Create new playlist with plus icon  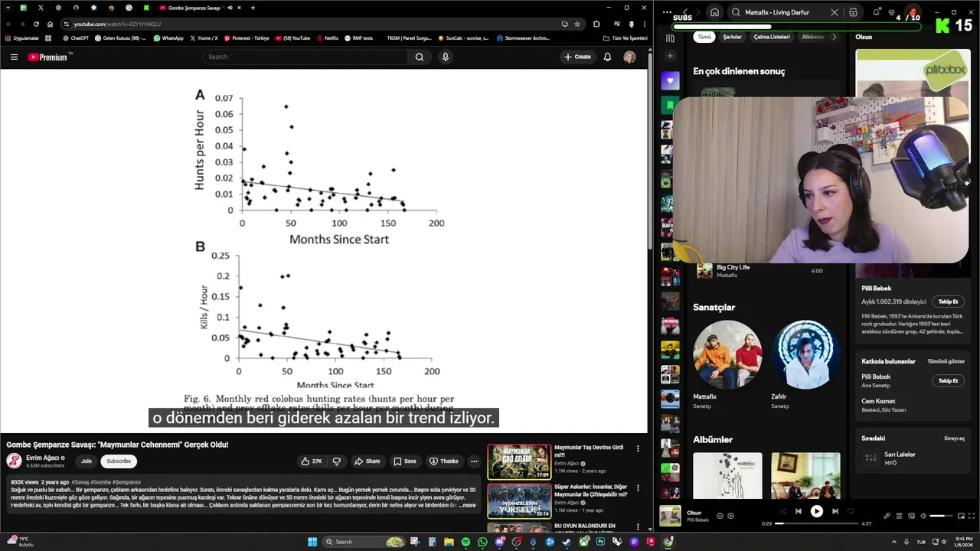[671, 56]
